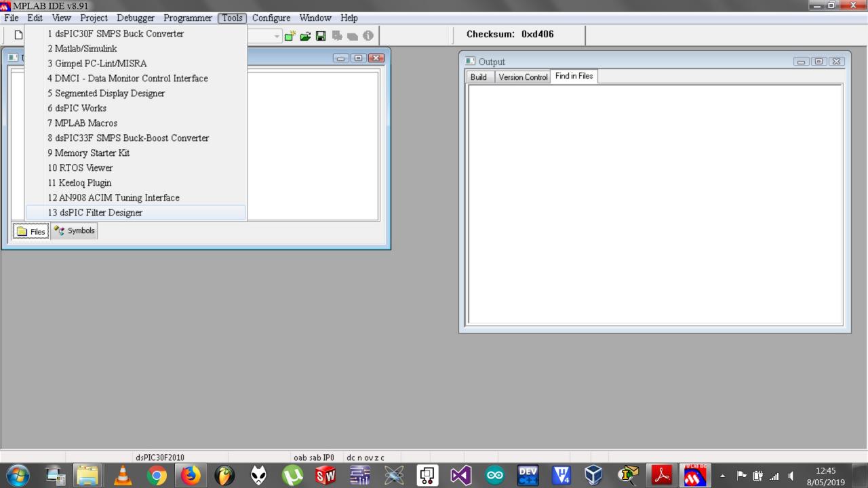Select Keeloq Plugin menu entry

click(x=136, y=183)
